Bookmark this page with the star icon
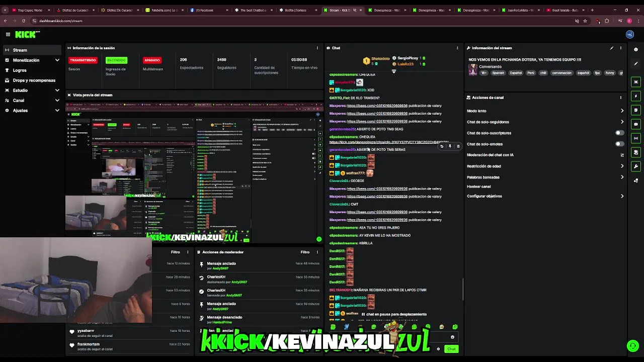The height and width of the screenshot is (362, 644). click(585, 21)
